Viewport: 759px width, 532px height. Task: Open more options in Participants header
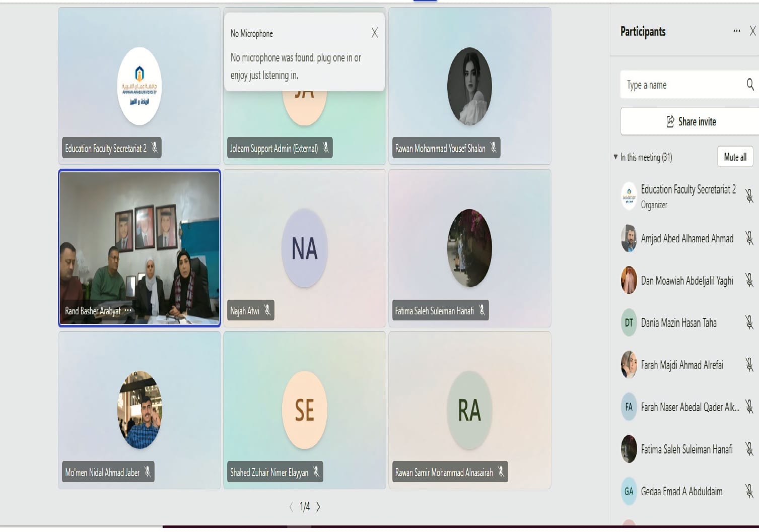[x=736, y=31]
